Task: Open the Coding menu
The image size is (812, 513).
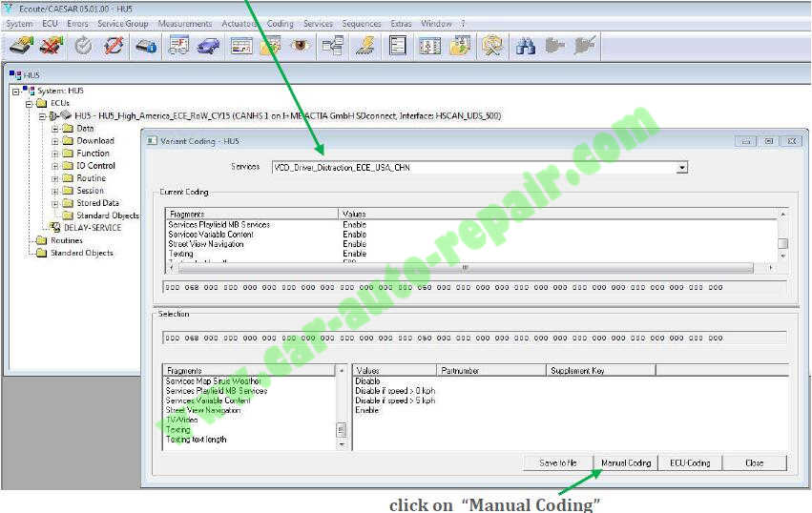Action: (x=281, y=24)
